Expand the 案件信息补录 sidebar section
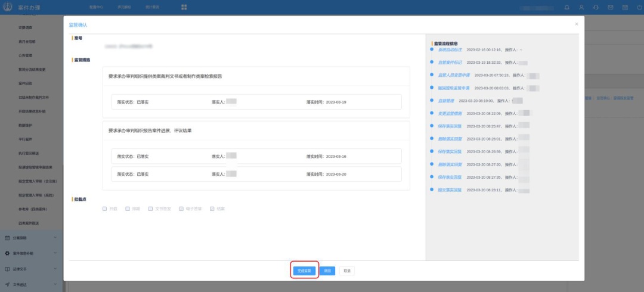This screenshot has height=292, width=644. click(x=31, y=253)
